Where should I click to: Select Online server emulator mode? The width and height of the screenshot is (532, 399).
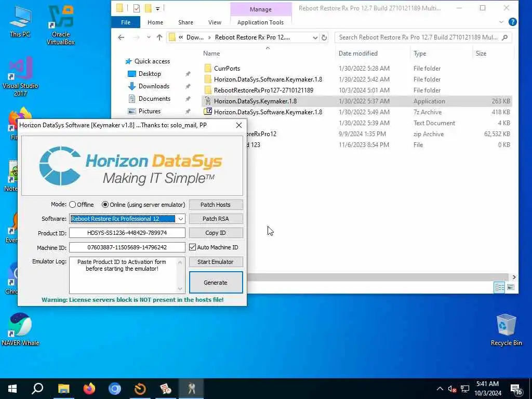click(x=105, y=205)
